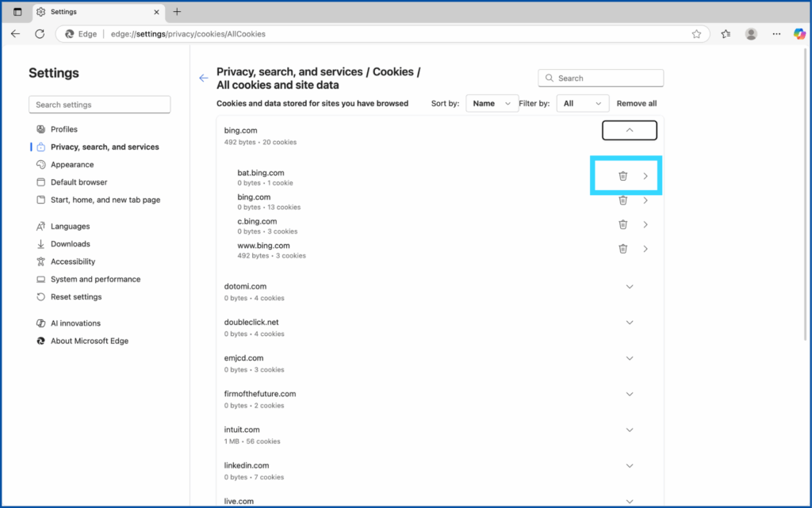Collapse the bing.com cookie group

click(630, 130)
